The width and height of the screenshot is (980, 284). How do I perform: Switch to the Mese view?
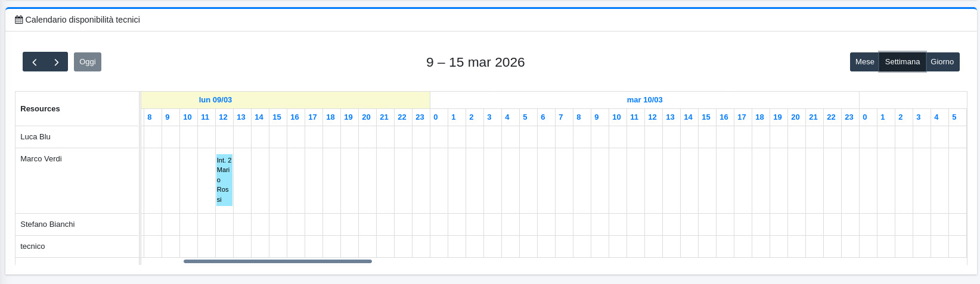[x=864, y=62]
